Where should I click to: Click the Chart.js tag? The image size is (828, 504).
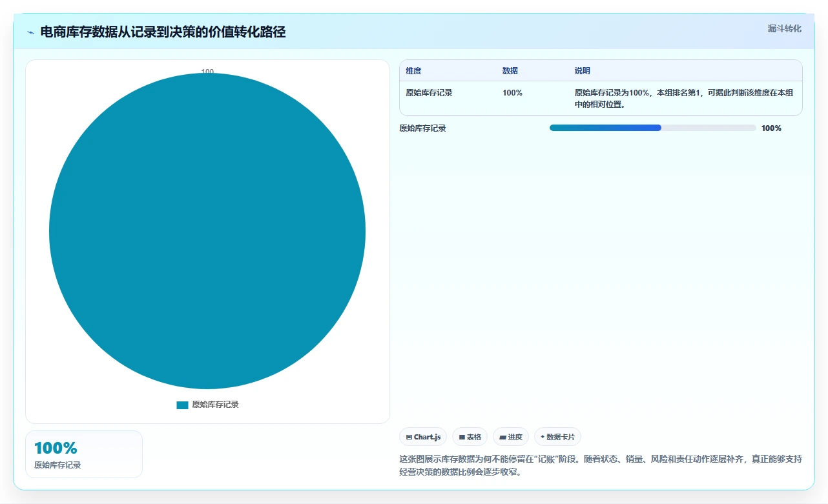click(423, 437)
